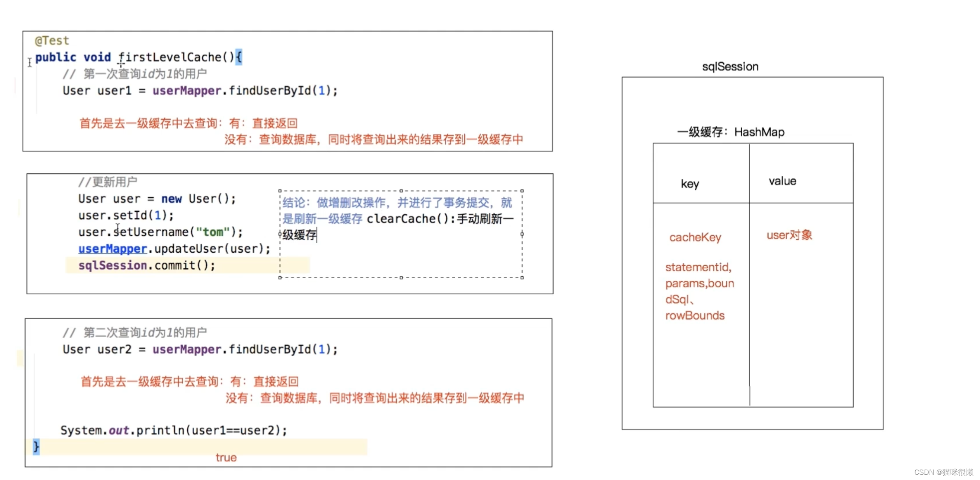Image resolution: width=980 pixels, height=480 pixels.
Task: Click the red 'true' result text
Action: (226, 458)
